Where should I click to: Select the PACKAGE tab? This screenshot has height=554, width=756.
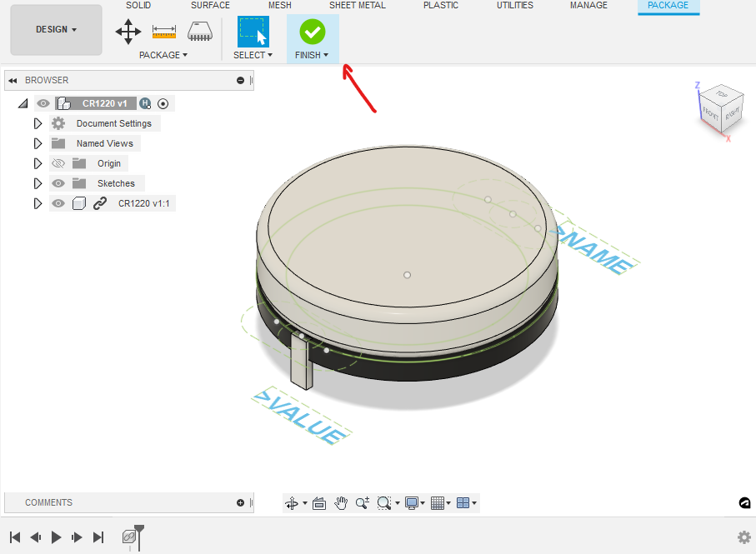(x=668, y=6)
